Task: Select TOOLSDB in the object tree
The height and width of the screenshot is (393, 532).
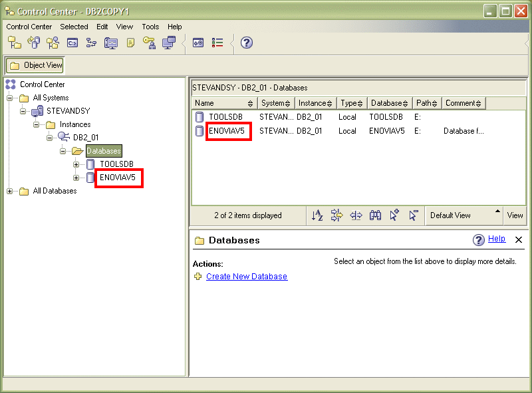Action: click(x=117, y=164)
